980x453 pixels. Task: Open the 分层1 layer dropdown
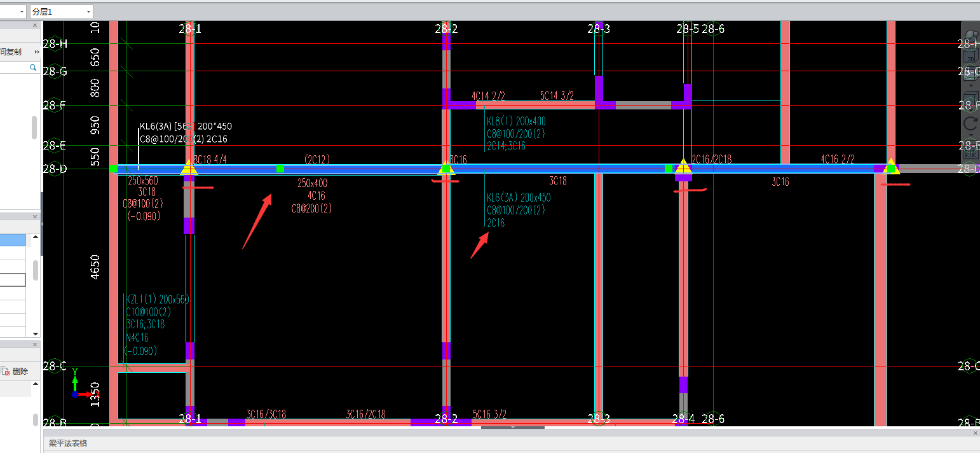(61, 11)
